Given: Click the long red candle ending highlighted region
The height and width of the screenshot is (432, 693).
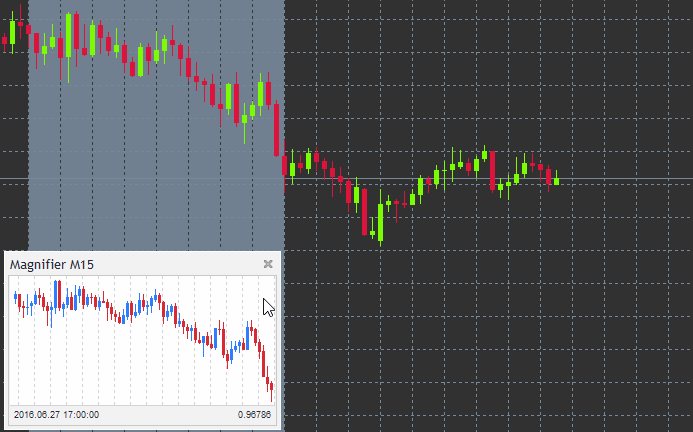Looking at the screenshot, I should tap(277, 128).
